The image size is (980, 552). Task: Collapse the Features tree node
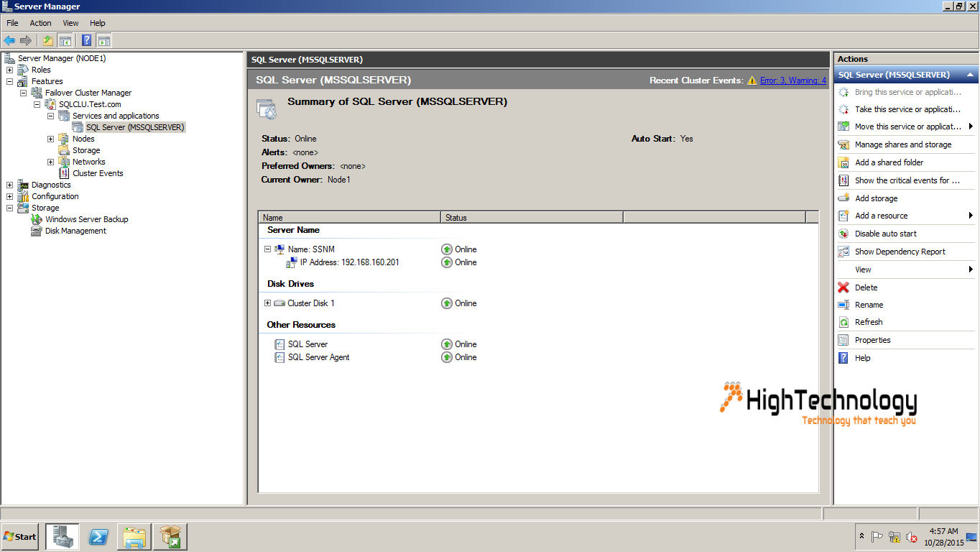[9, 81]
